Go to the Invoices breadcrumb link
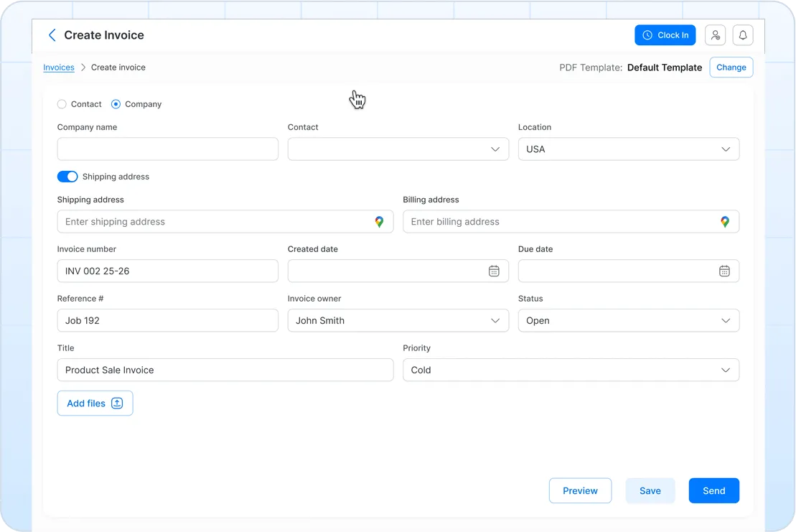 coord(59,67)
